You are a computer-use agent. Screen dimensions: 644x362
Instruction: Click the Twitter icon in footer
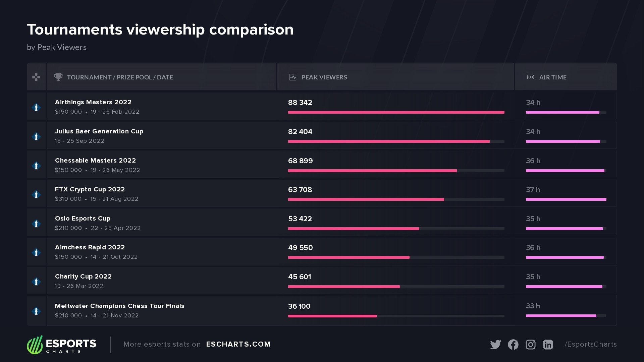(x=495, y=345)
